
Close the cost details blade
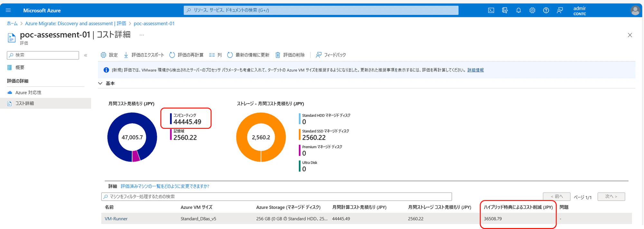click(x=630, y=35)
